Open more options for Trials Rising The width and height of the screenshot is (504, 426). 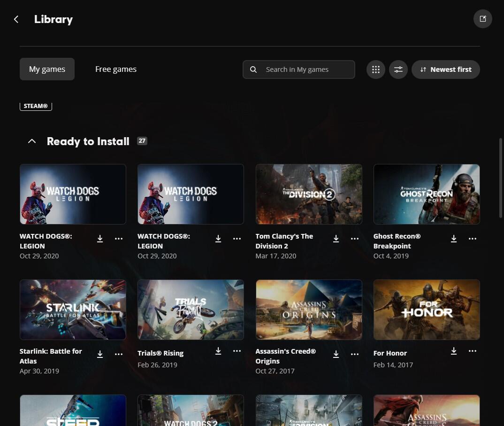click(237, 351)
